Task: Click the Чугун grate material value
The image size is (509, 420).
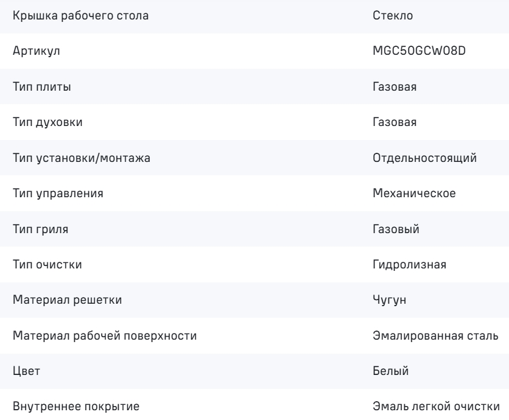Action: pyautogui.click(x=388, y=301)
